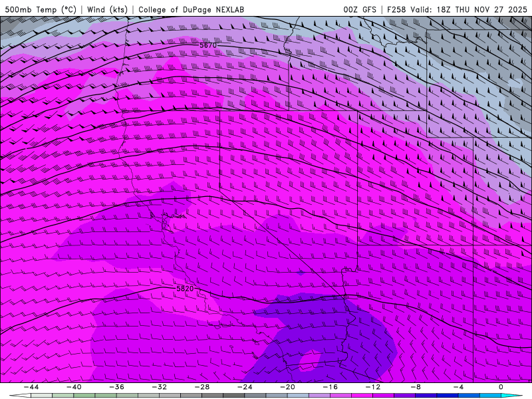Click the '00Z GFS' model run label
The image size is (532, 399).
(360, 9)
